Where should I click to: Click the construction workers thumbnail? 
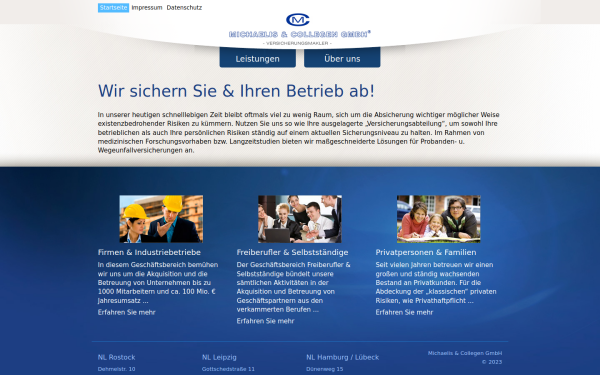(x=161, y=219)
